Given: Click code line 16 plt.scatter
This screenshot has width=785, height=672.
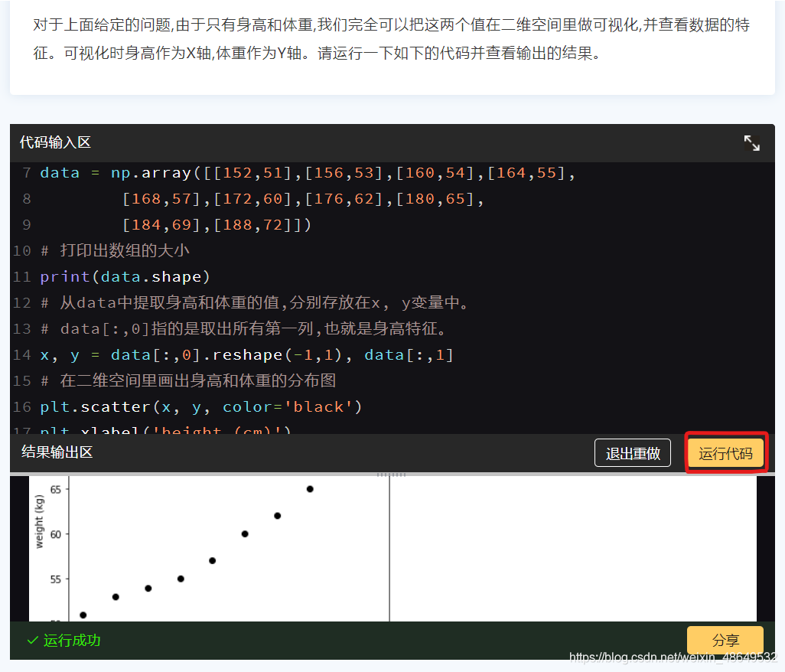Looking at the screenshot, I should point(200,407).
